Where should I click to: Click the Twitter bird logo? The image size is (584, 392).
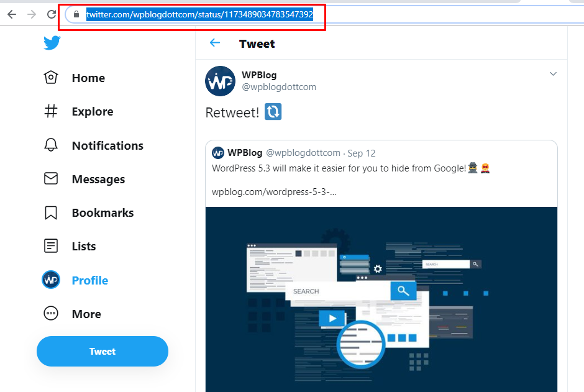(x=52, y=43)
